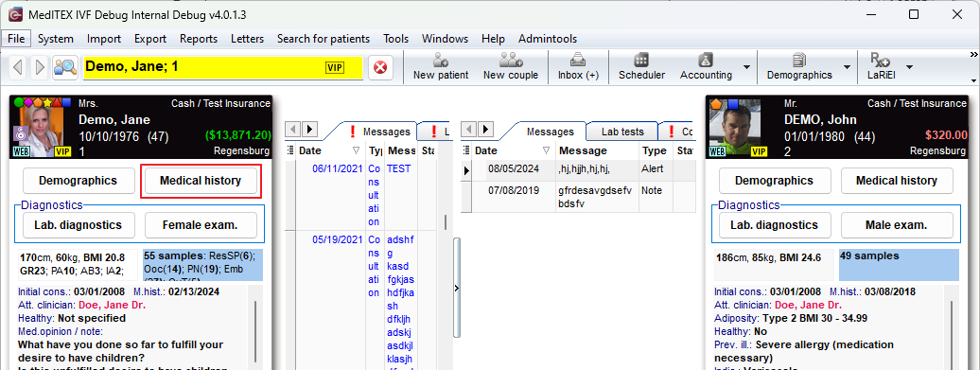
Task: Open the Windows menu
Action: click(x=445, y=39)
